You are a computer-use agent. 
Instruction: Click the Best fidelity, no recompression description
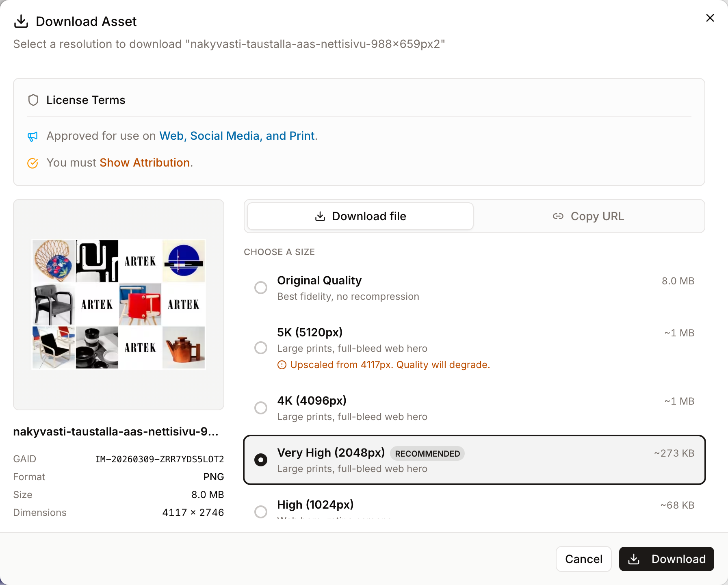click(x=348, y=297)
